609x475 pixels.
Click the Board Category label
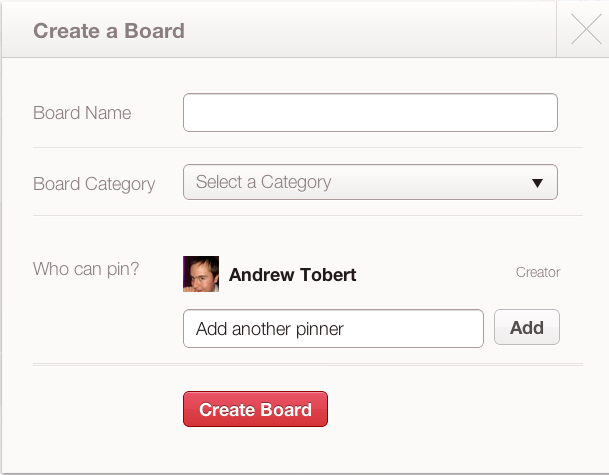tap(94, 184)
